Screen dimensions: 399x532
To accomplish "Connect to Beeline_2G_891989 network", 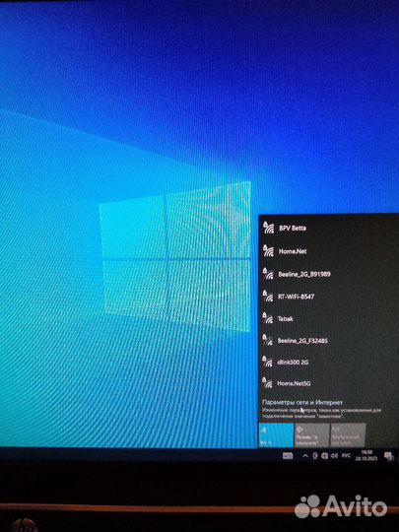I will coord(328,274).
